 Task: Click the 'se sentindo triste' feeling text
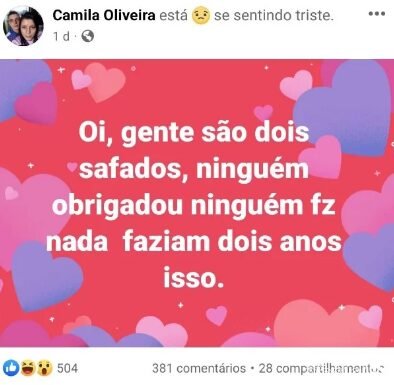pos(273,15)
